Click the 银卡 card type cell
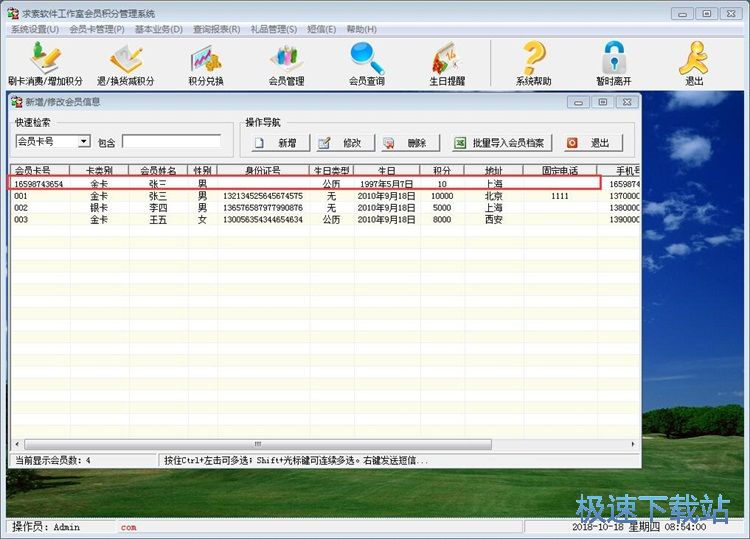 [99, 208]
